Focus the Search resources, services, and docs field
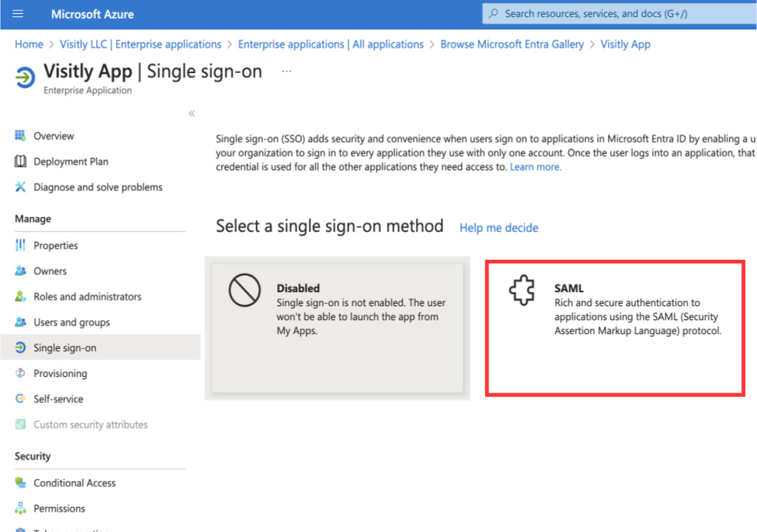The width and height of the screenshot is (757, 532). coord(620,13)
